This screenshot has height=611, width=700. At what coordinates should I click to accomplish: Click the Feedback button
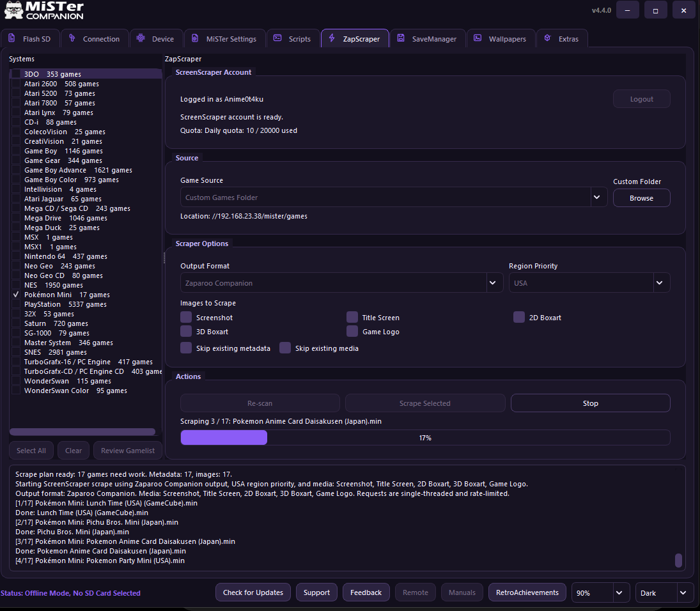(x=366, y=592)
